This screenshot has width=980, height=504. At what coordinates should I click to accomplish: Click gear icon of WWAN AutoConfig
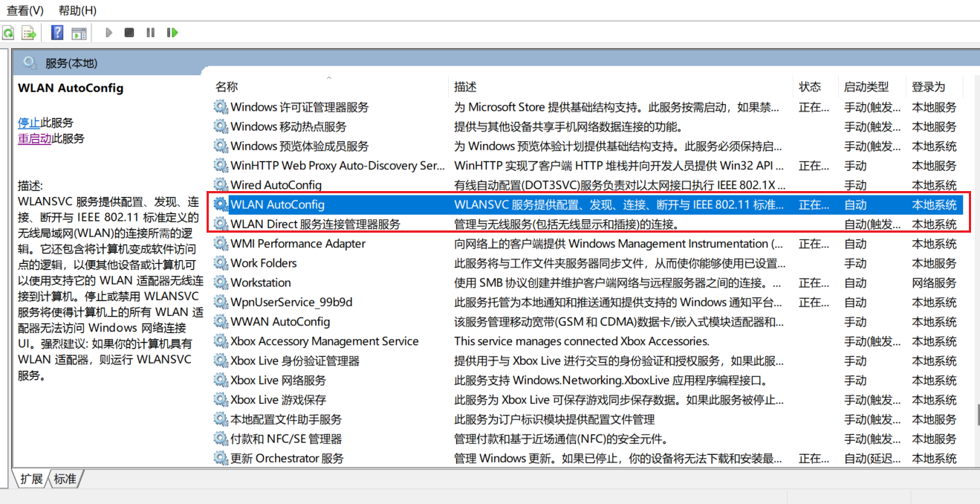pyautogui.click(x=221, y=322)
